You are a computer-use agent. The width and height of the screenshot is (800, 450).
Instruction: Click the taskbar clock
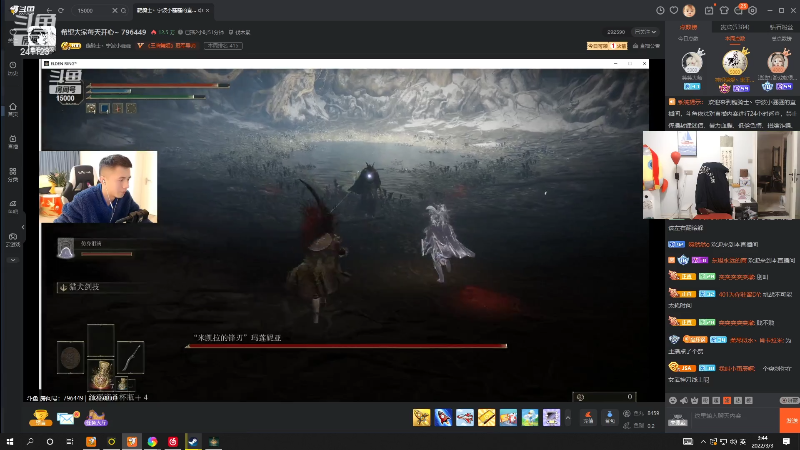point(763,441)
